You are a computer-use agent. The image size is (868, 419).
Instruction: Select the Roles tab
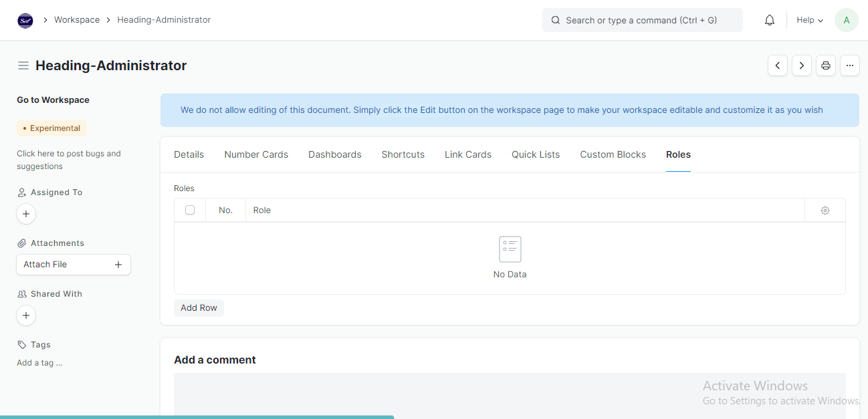[678, 154]
